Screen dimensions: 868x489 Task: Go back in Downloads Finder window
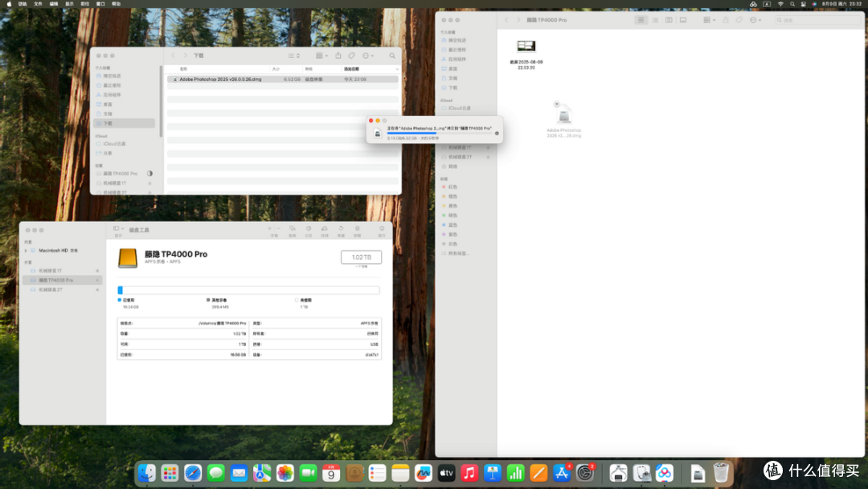(x=174, y=55)
